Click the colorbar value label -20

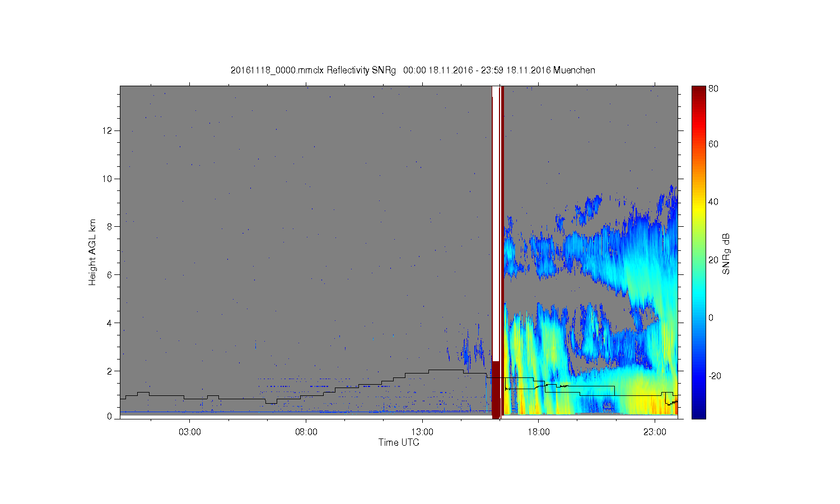tap(715, 376)
